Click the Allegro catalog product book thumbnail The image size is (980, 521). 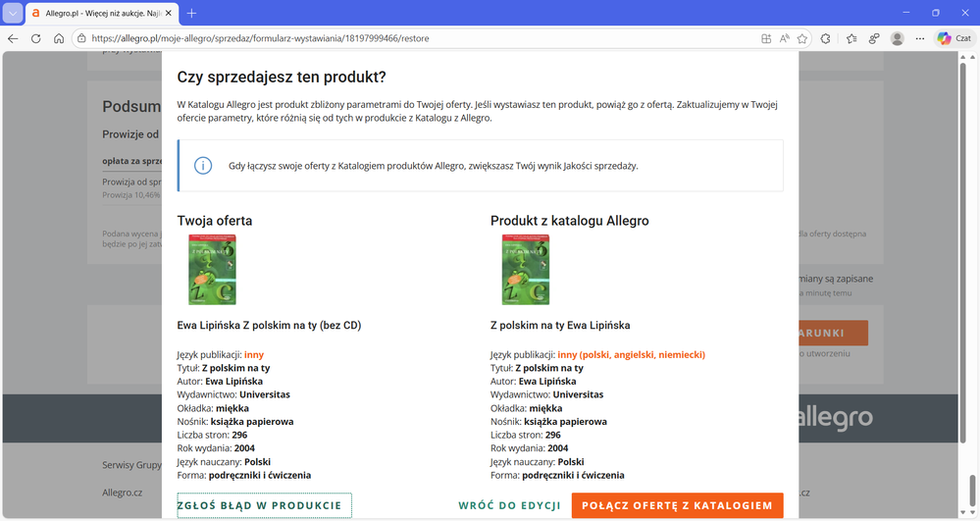pos(525,270)
